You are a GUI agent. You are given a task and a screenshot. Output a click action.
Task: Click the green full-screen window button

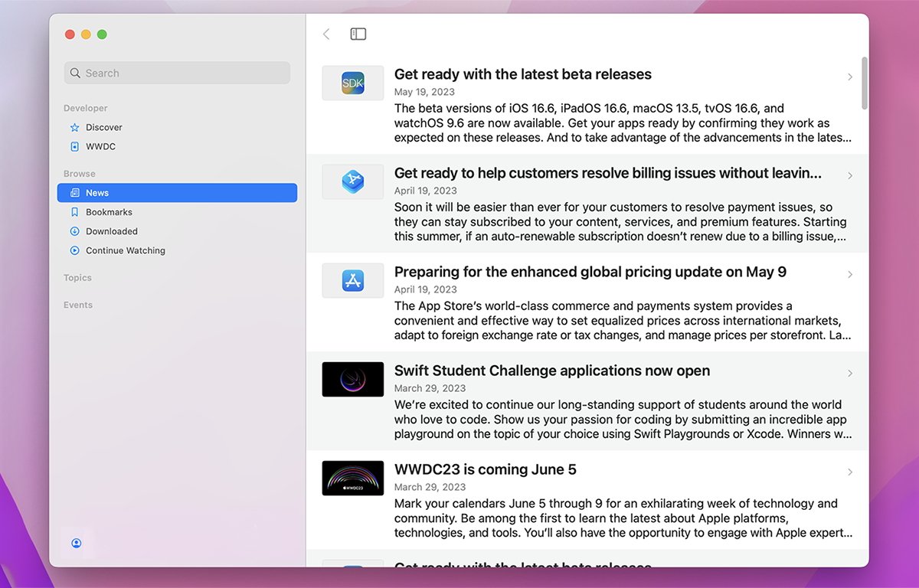pos(102,34)
